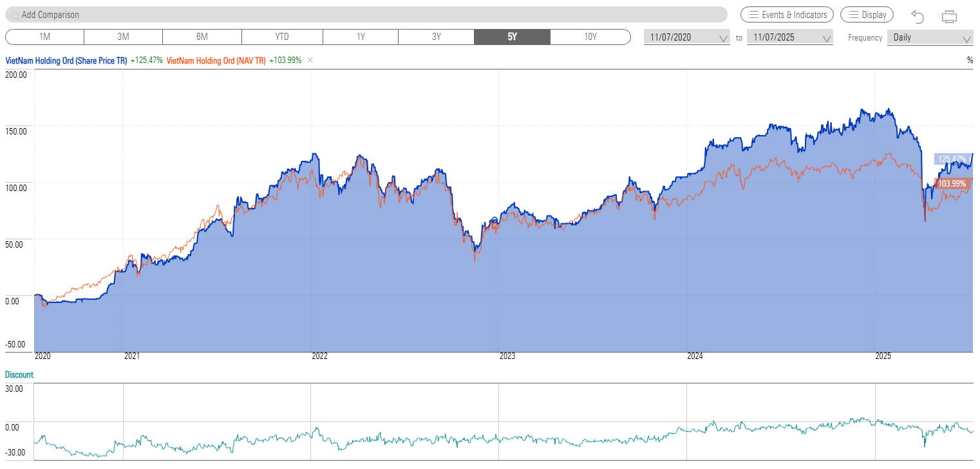Click the percent unit symbol above chart
The height and width of the screenshot is (469, 980).
pyautogui.click(x=970, y=60)
